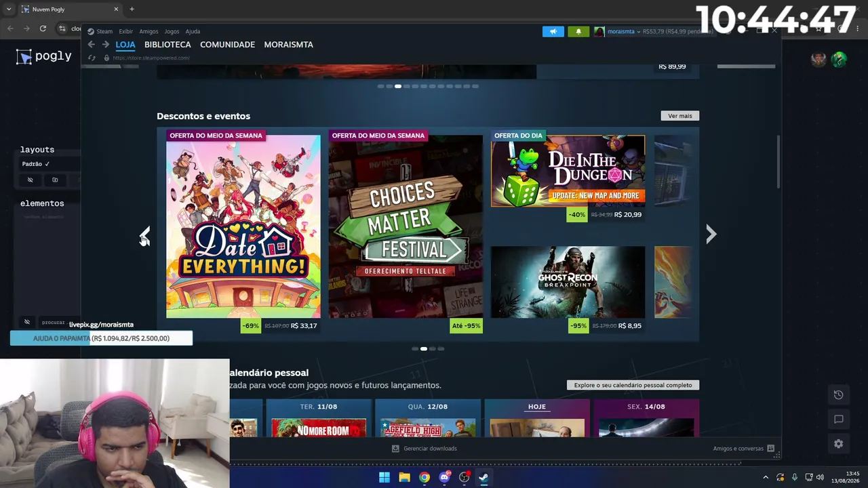Click the R$ 8,95 price tag
This screenshot has height=488, width=868.
click(629, 326)
